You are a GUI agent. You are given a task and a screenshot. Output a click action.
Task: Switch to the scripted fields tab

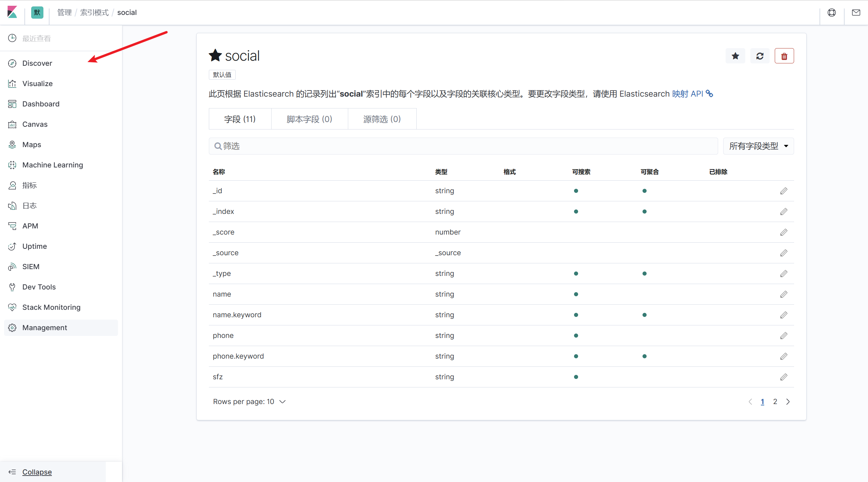[309, 119]
